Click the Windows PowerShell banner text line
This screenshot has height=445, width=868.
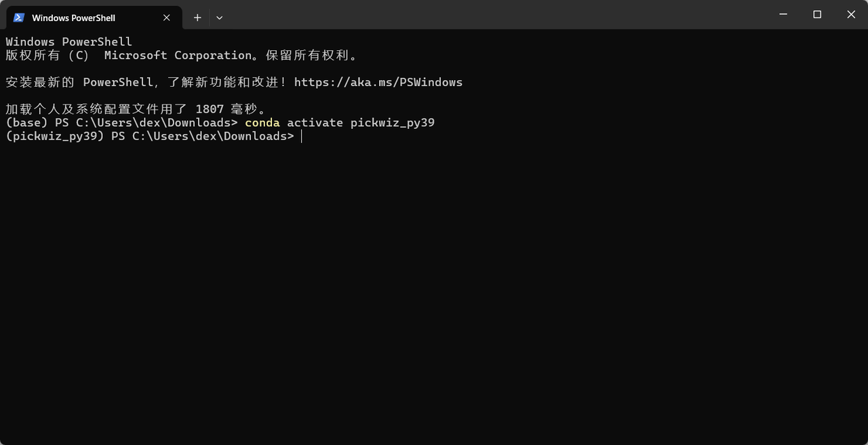(x=68, y=41)
